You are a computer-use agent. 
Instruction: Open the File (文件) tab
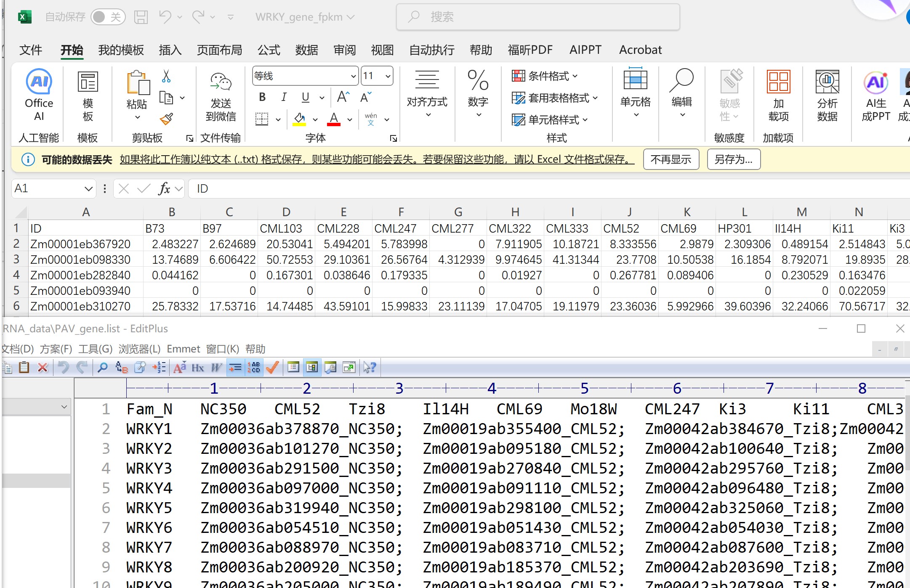click(x=31, y=50)
